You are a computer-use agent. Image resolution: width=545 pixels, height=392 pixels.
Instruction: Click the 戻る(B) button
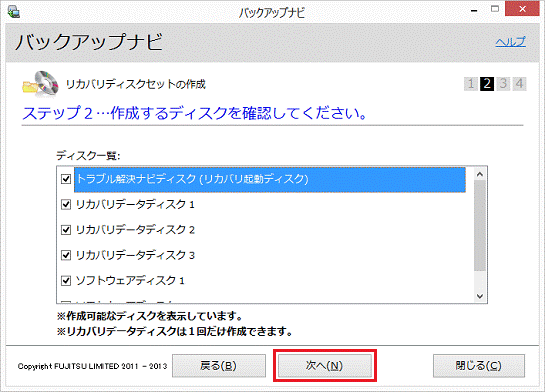(219, 366)
